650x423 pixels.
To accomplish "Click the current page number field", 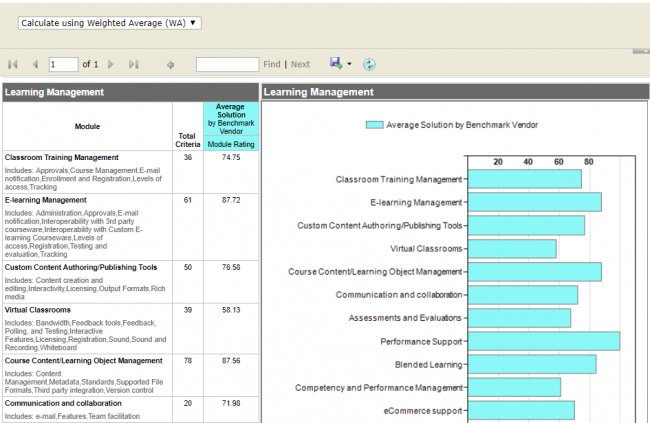I will coord(63,64).
